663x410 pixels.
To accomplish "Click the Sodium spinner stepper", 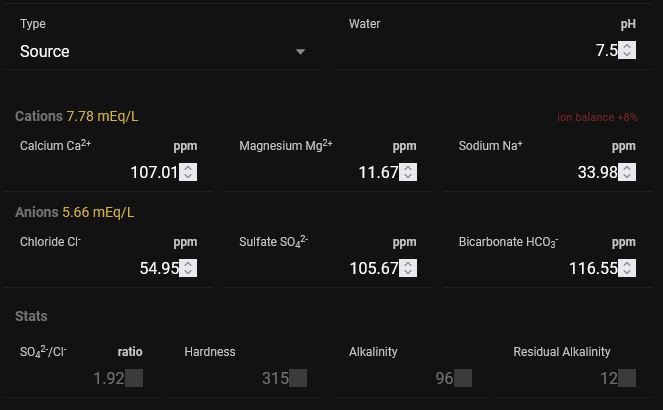I will click(627, 172).
